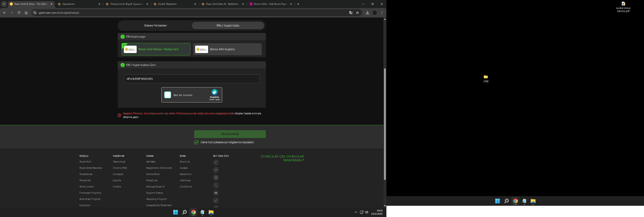Open Razer Silver Rewards footer link
Image resolution: width=644 pixels, height=217 pixels.
(91, 168)
